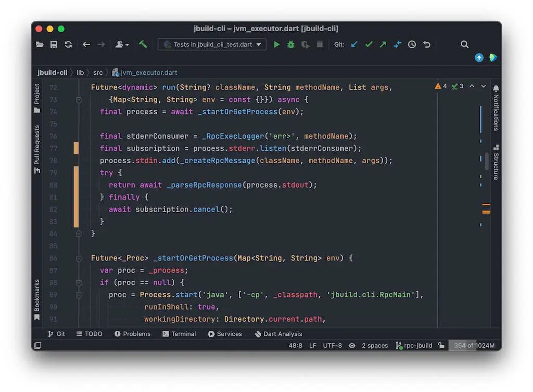Go to previous highlighted error arrow
This screenshot has width=533, height=392.
(472, 86)
